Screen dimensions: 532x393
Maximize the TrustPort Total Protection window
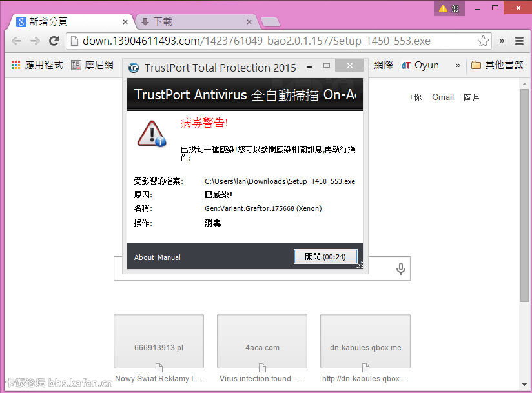coord(327,66)
